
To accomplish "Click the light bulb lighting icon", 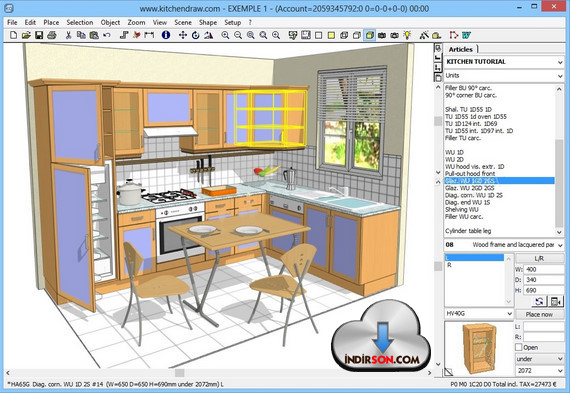I will pos(408,35).
